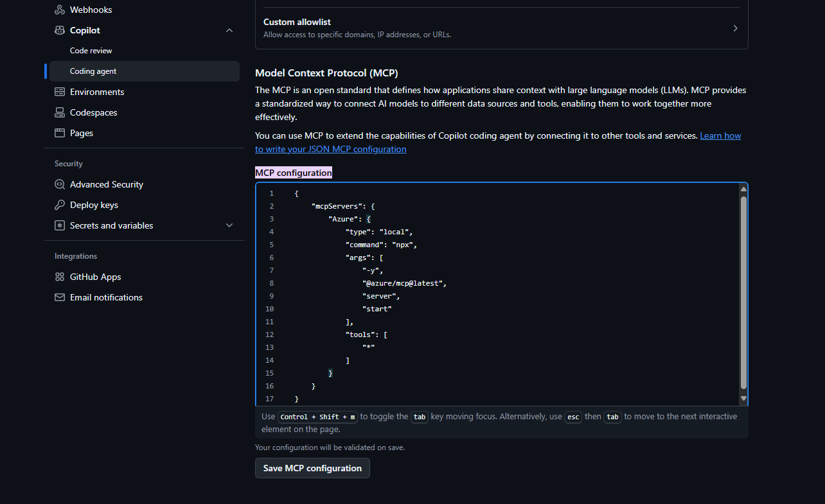Open the Webhooks settings icon
The image size is (825, 504).
click(60, 9)
